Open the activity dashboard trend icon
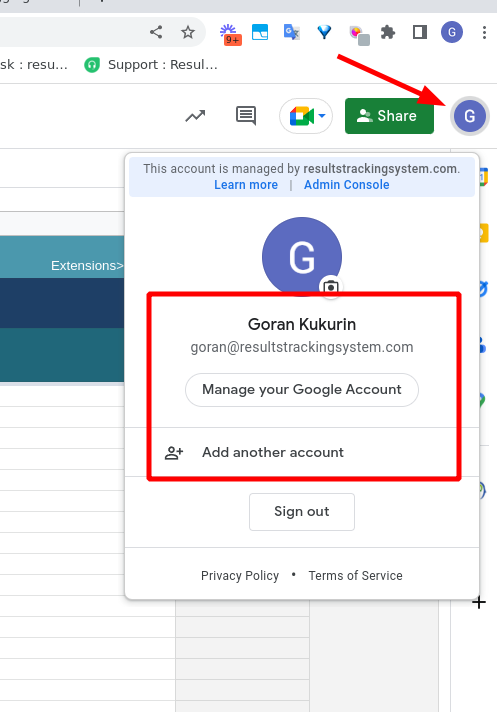This screenshot has width=497, height=712. pyautogui.click(x=195, y=116)
